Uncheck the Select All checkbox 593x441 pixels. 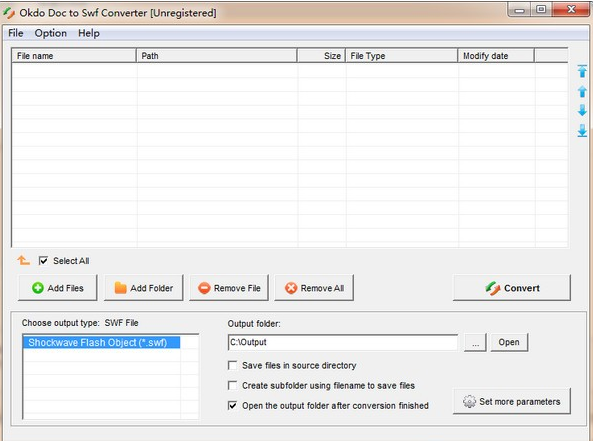click(x=43, y=261)
